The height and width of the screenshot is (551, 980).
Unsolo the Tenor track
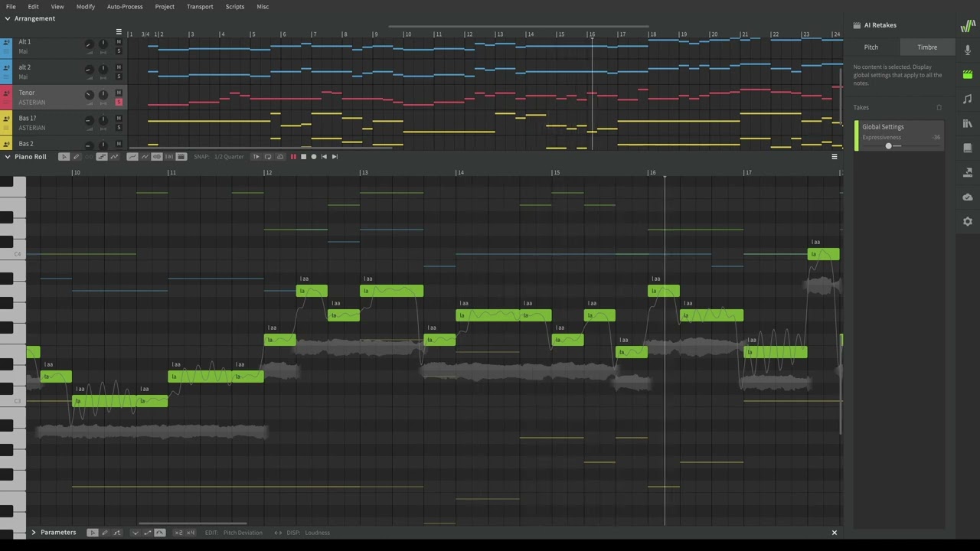click(119, 102)
